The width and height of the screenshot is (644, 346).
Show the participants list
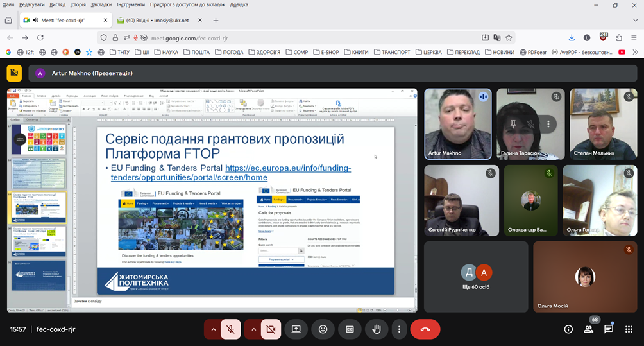pos(588,329)
